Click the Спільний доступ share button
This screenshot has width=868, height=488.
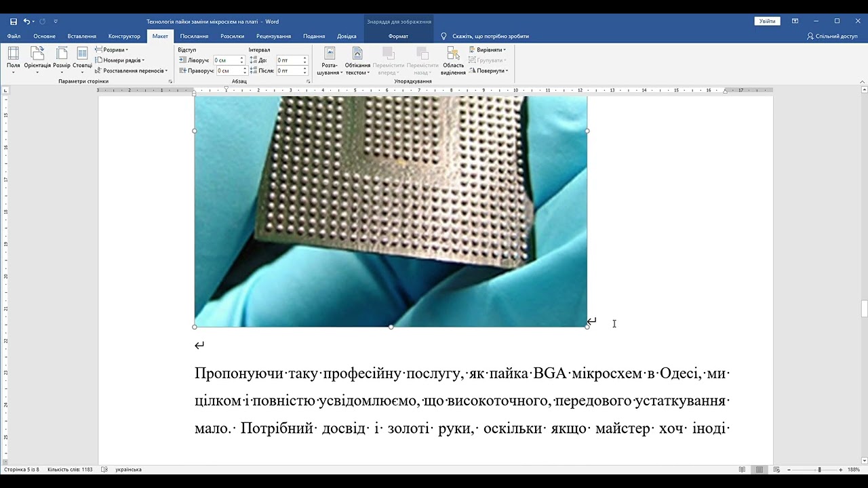pos(832,36)
